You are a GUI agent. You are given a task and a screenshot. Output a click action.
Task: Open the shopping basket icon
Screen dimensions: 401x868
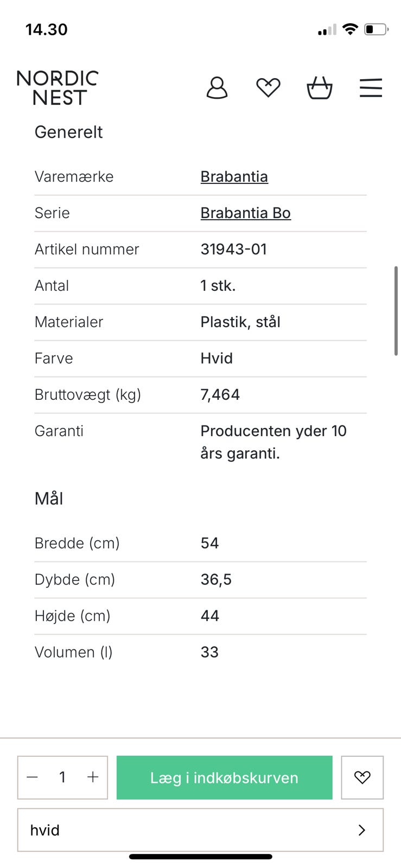pos(320,88)
